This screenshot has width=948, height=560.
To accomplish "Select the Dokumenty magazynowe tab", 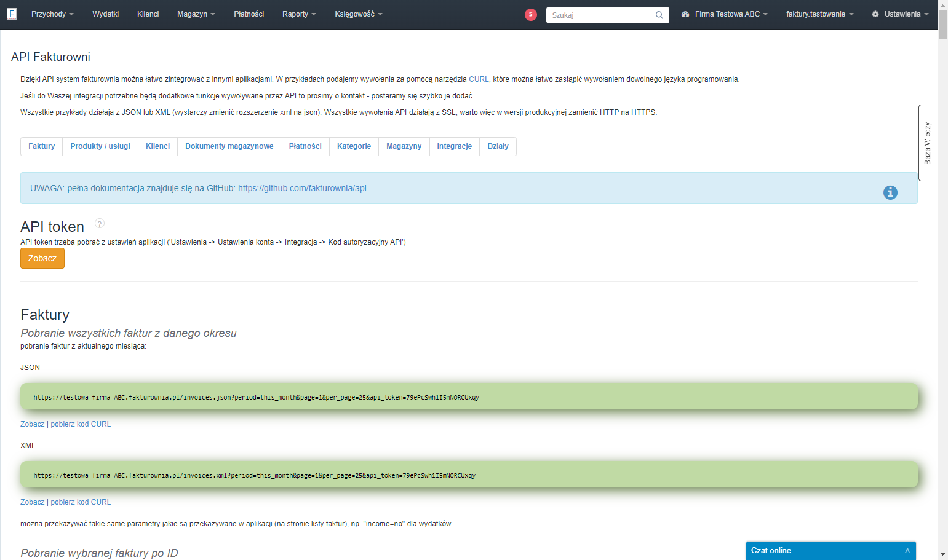I will pos(229,146).
